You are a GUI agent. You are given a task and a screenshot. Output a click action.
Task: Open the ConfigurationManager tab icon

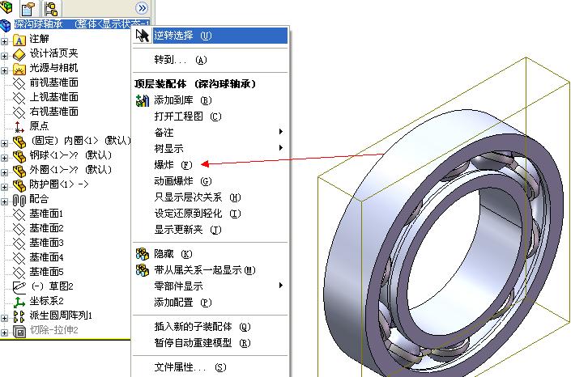click(50, 8)
